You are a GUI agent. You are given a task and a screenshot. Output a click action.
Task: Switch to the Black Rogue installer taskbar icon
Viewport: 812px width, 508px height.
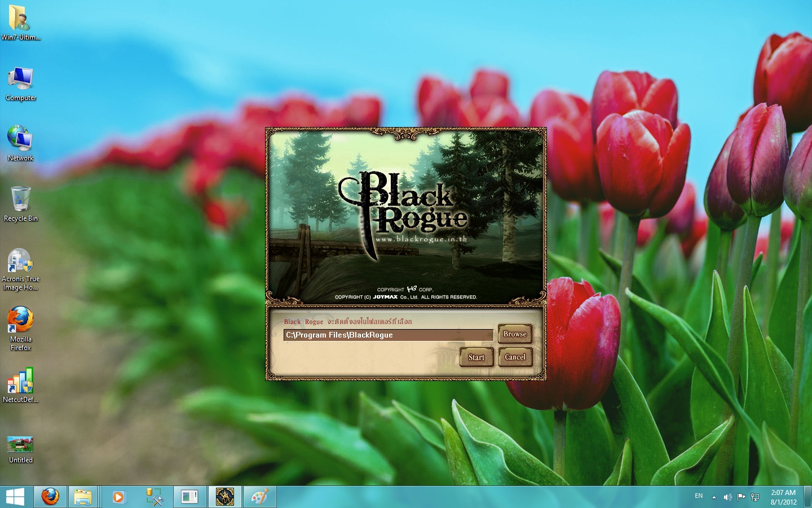tap(224, 497)
